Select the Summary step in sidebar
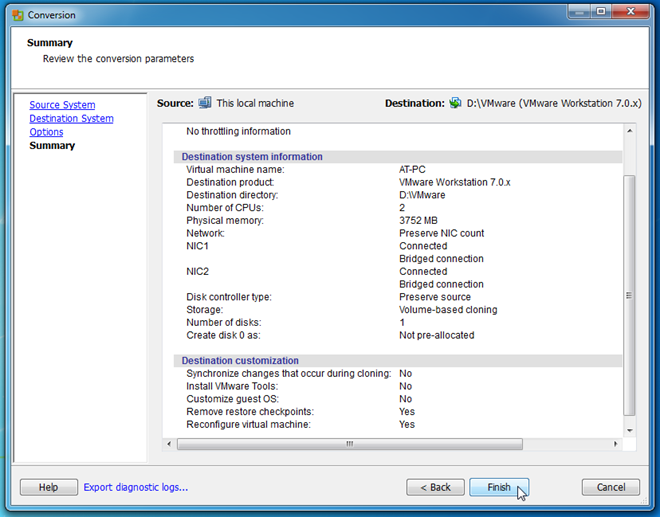The height and width of the screenshot is (517, 660). (52, 146)
